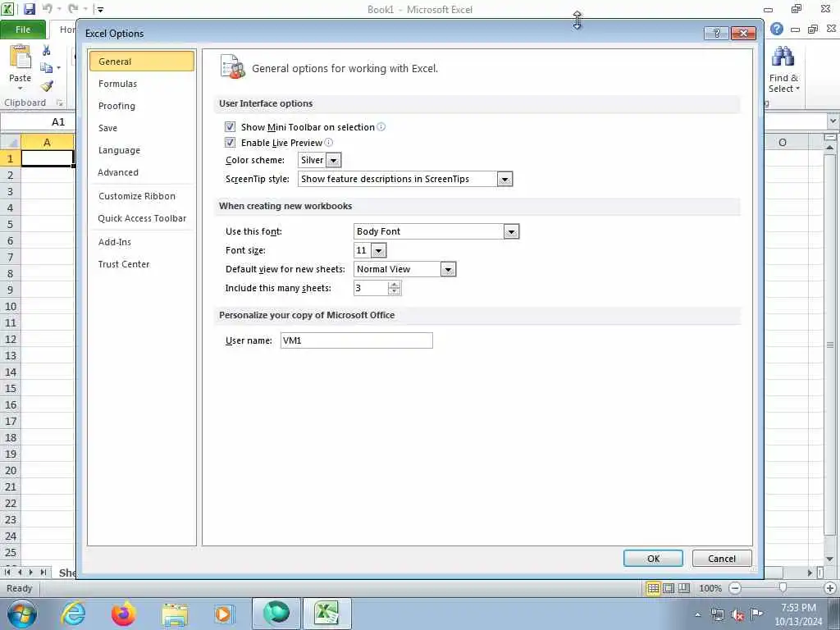The image size is (840, 630).
Task: Open the Customize Ribbon category
Action: (141, 196)
